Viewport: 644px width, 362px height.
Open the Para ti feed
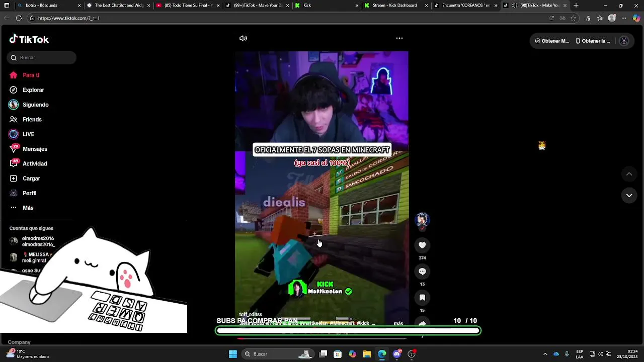[24, 75]
